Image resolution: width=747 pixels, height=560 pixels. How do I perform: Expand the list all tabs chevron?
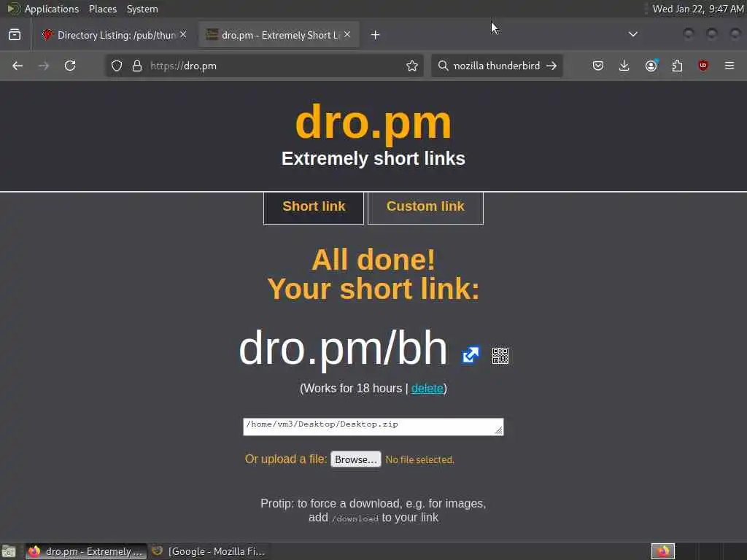click(x=633, y=34)
